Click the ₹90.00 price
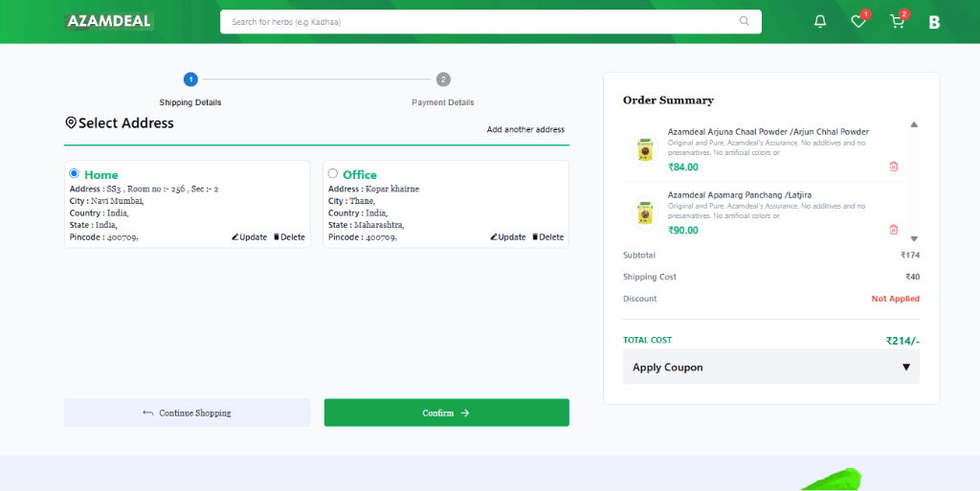This screenshot has width=980, height=491. pos(683,230)
